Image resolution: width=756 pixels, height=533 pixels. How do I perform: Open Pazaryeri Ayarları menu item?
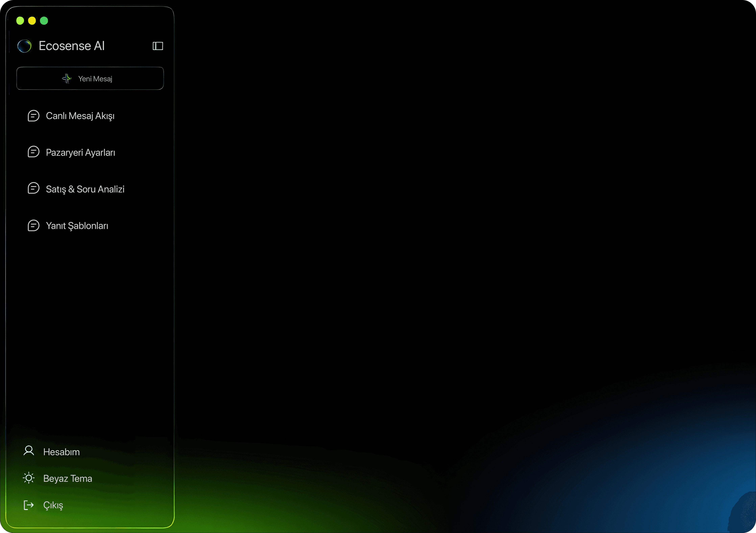pos(80,153)
